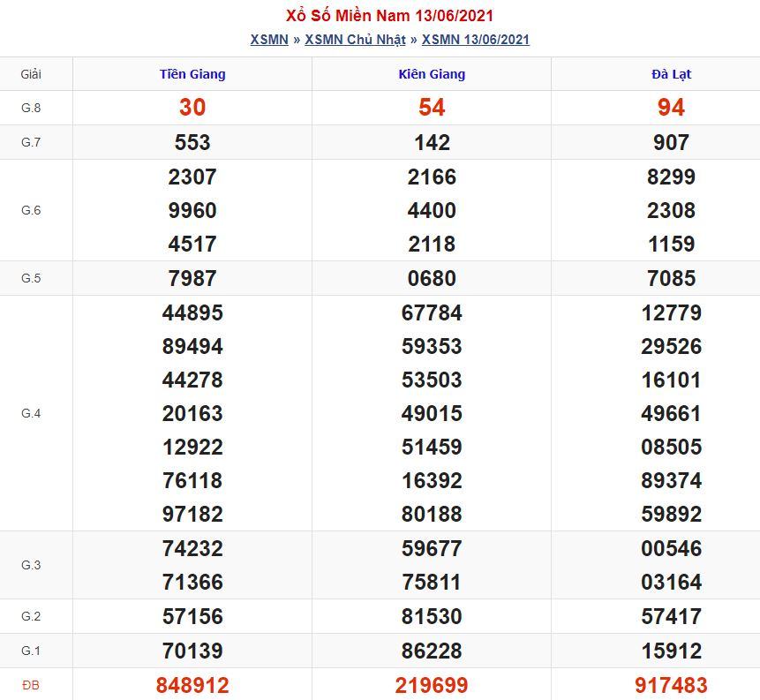Select the G.5 row label
The width and height of the screenshot is (760, 700).
(x=31, y=278)
